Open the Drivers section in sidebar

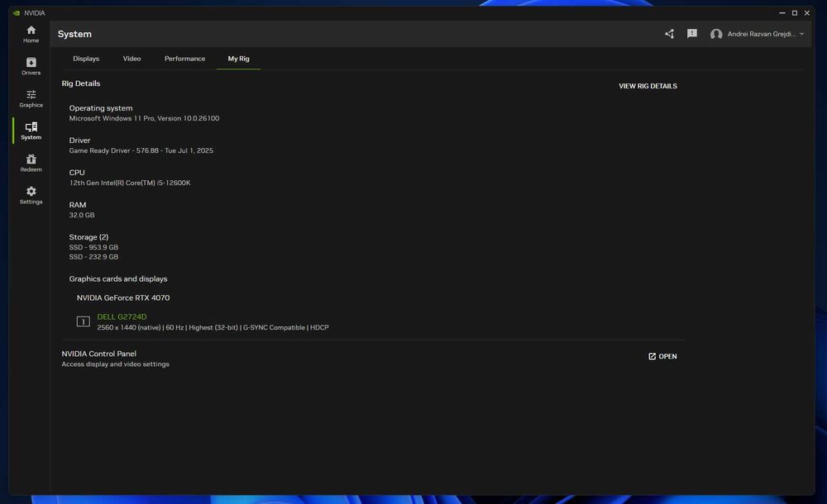point(31,66)
